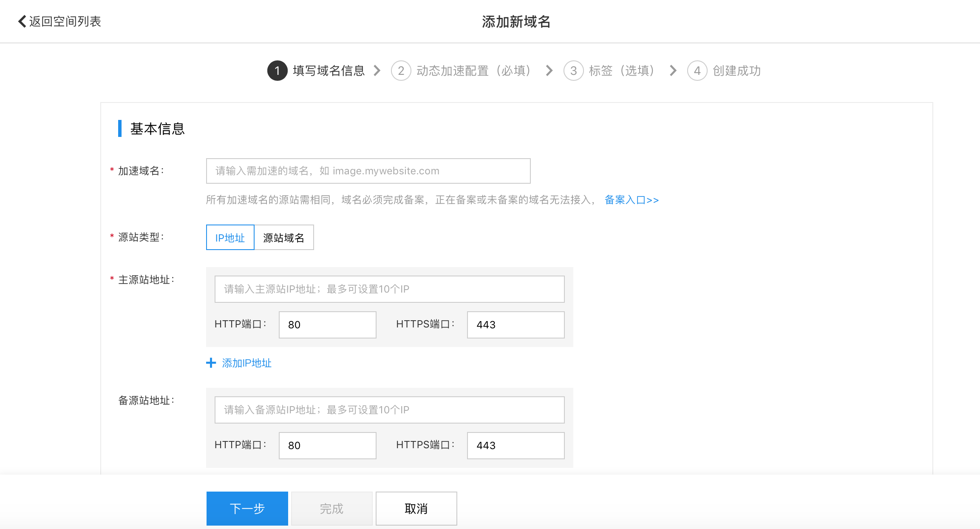Viewport: 980px width, 529px height.
Task: Focus the 加速域名 input field
Action: pos(368,171)
